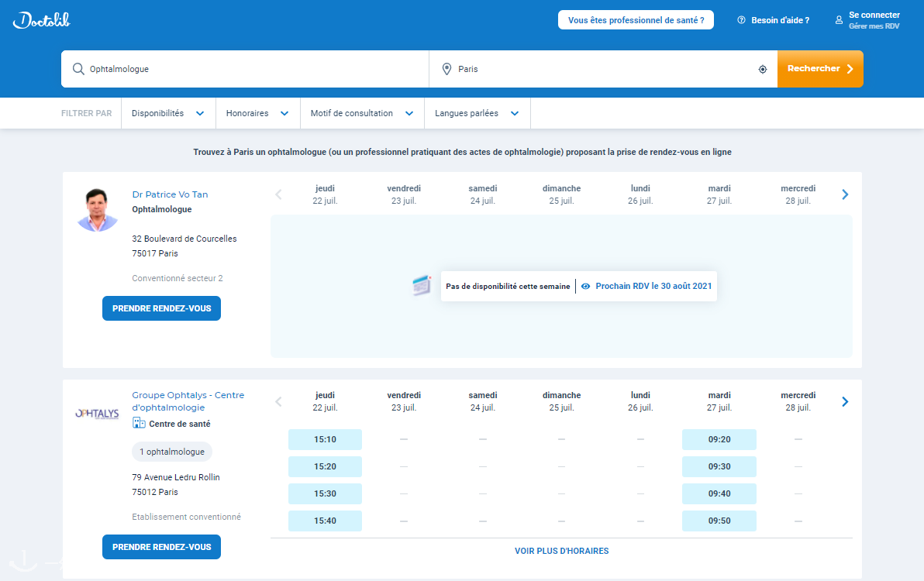924x581 pixels.
Task: Book appointment with Dr Patrice Vo Tan
Action: click(x=161, y=308)
